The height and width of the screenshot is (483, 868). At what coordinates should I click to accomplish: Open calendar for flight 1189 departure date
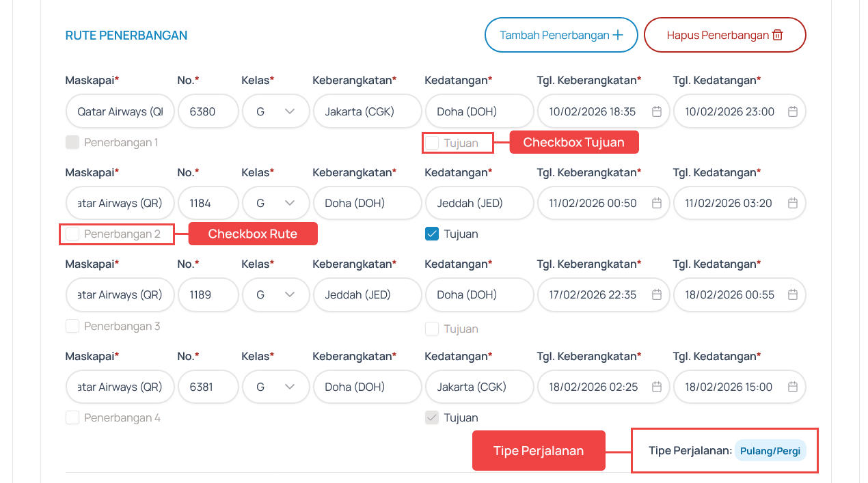tap(657, 294)
